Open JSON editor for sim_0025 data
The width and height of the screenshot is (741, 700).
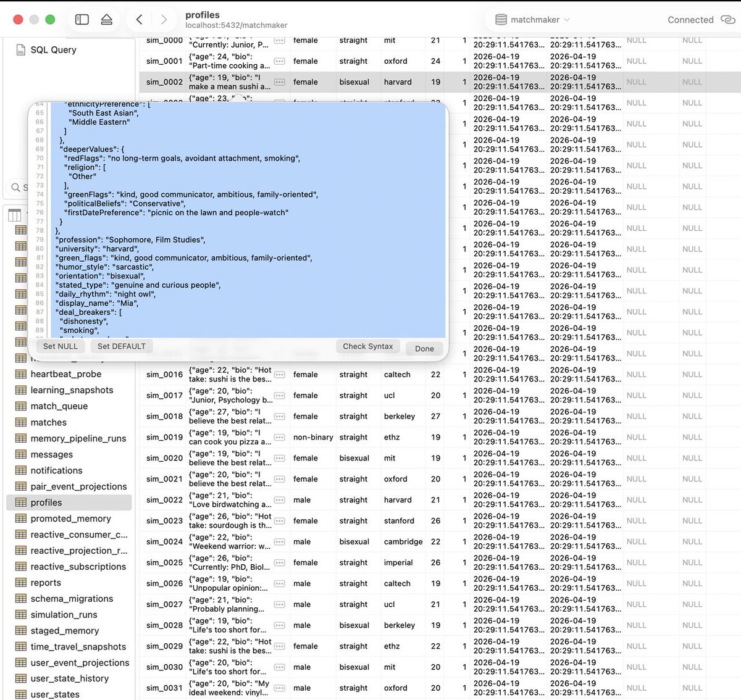pos(280,563)
